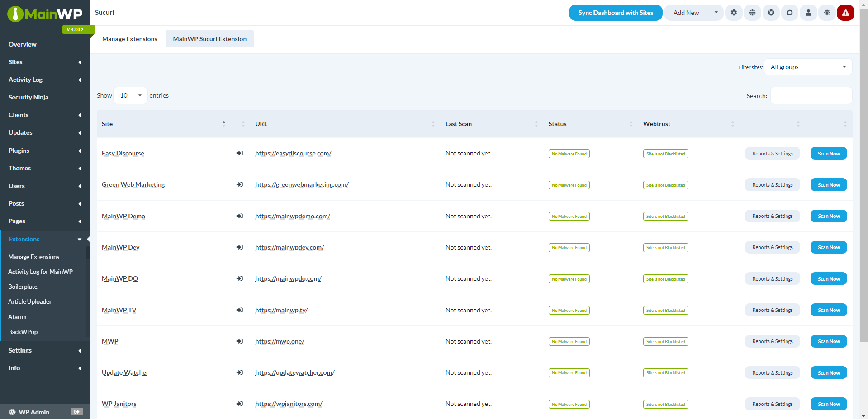Click the vertical page scrollbar
The height and width of the screenshot is (419, 868).
(863, 176)
